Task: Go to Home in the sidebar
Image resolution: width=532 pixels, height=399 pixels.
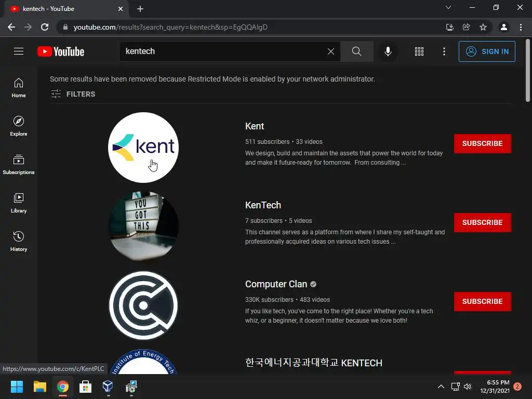Action: coord(19,88)
